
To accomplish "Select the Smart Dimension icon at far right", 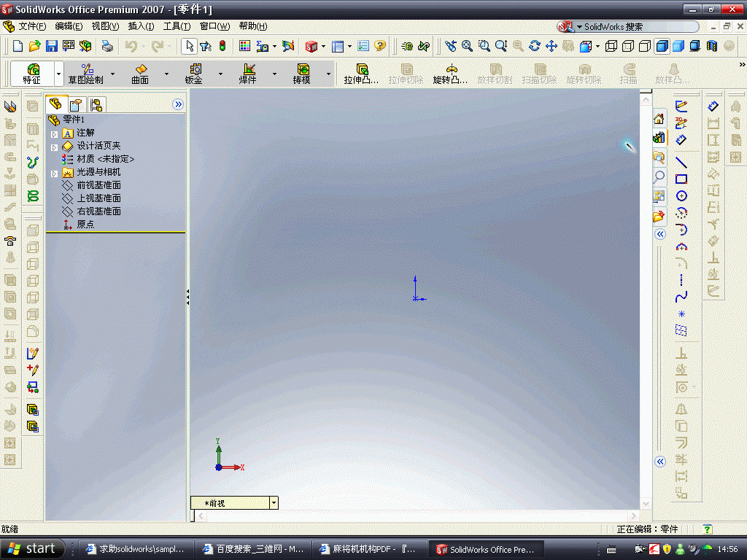I will pyautogui.click(x=713, y=106).
